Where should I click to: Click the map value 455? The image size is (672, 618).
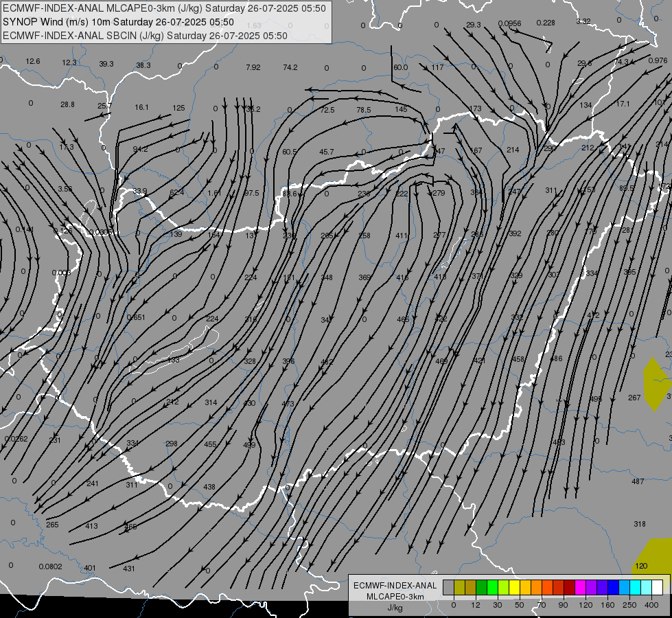click(210, 444)
